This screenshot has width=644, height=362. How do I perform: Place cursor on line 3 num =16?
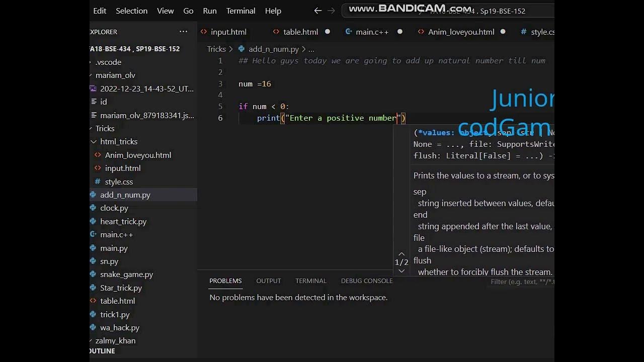[255, 83]
